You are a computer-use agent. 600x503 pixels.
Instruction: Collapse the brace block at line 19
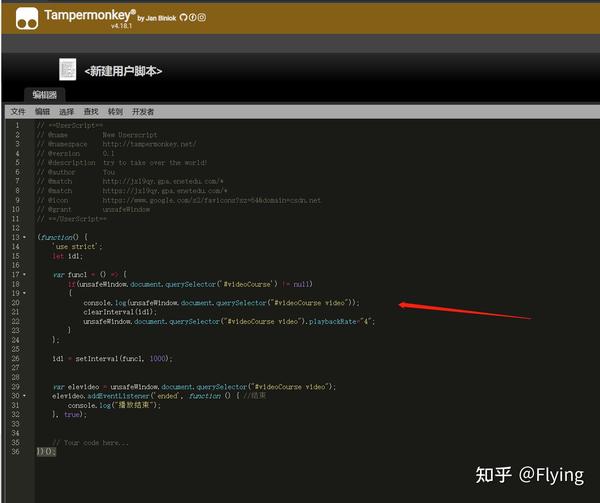pos(25,293)
